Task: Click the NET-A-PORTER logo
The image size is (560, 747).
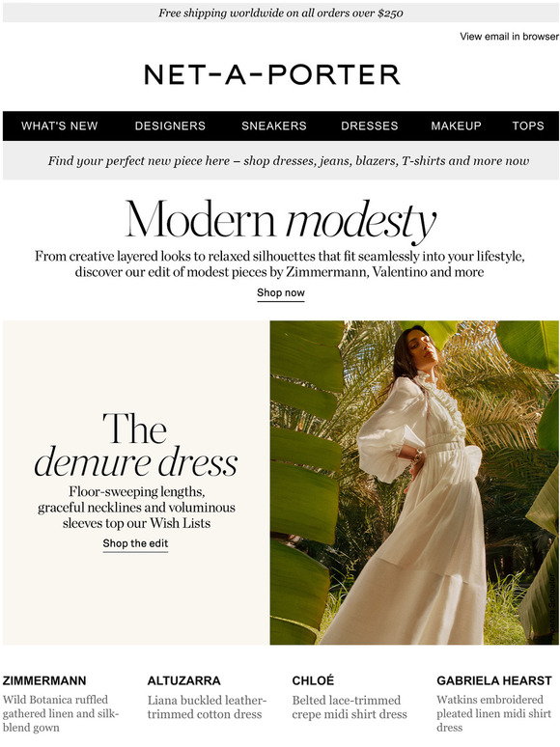Action: pyautogui.click(x=272, y=74)
